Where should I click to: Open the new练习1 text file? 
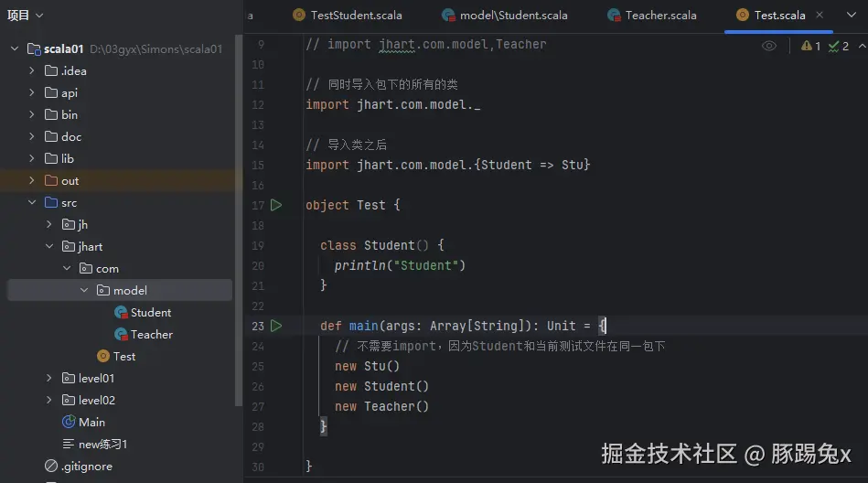click(x=94, y=445)
